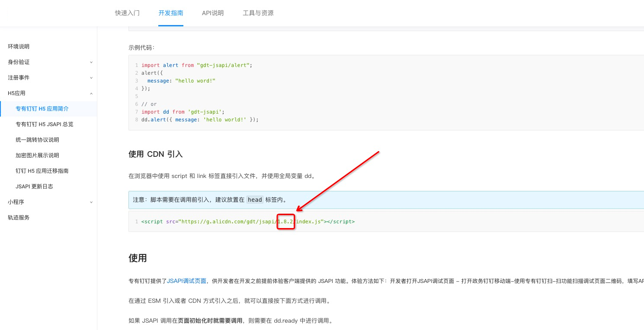Open 统一跳转协议说明 page
The height and width of the screenshot is (330, 644).
coord(37,140)
